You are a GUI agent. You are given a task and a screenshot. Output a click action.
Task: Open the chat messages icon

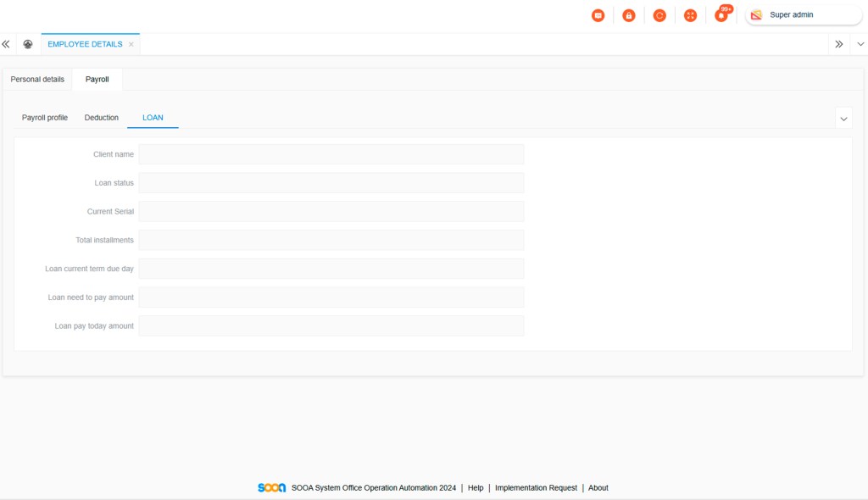(598, 15)
